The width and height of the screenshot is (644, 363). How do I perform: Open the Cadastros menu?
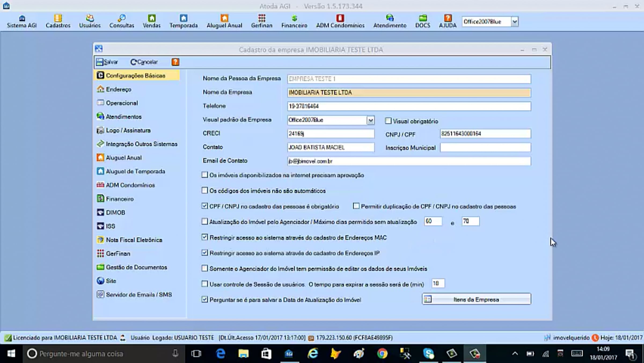(x=58, y=21)
